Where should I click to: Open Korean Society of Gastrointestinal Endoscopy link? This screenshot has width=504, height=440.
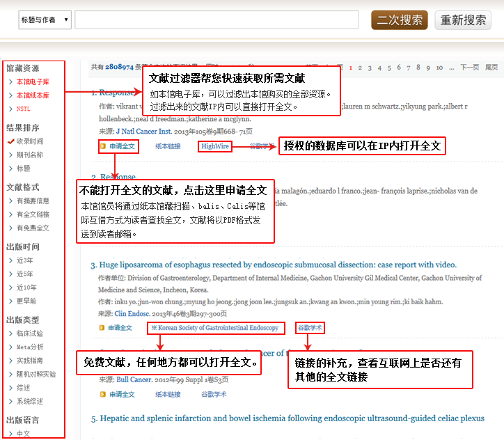pos(215,328)
